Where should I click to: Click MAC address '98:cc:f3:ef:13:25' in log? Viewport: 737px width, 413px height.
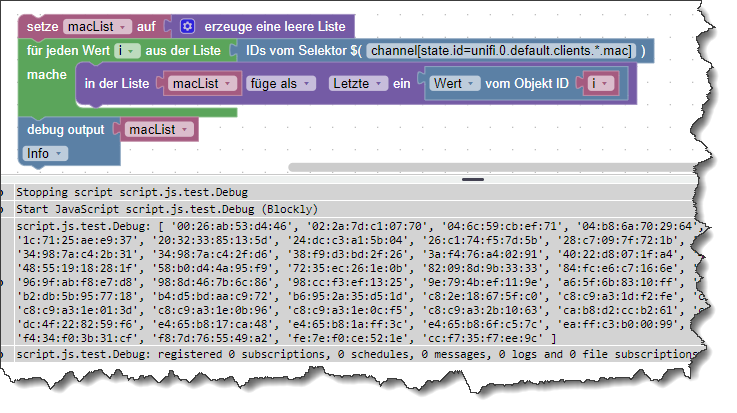click(348, 282)
